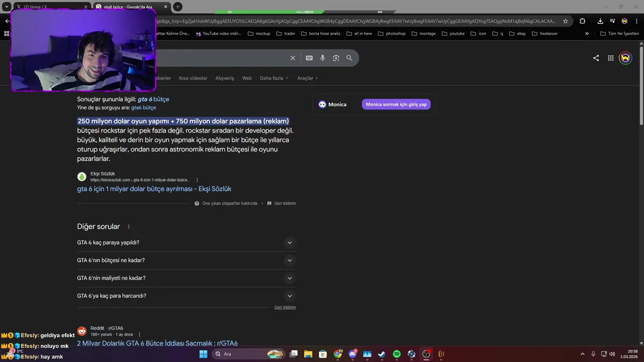This screenshot has width=644, height=362.
Task: Click the share icon beside Google apps
Action: coord(596,58)
